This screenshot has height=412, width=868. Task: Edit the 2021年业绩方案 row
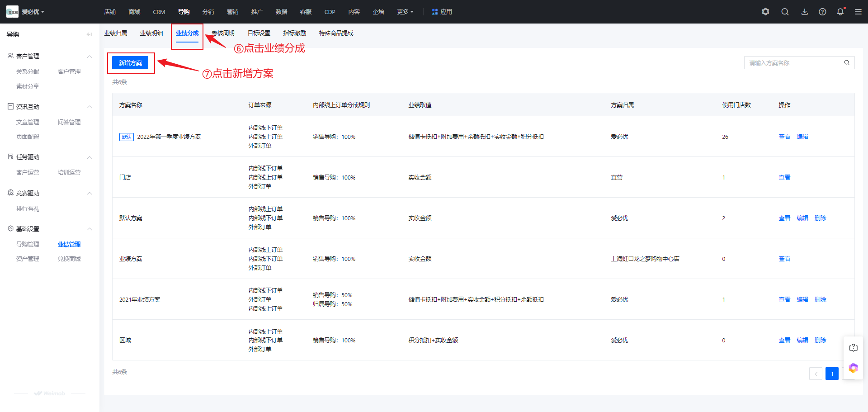coord(802,299)
